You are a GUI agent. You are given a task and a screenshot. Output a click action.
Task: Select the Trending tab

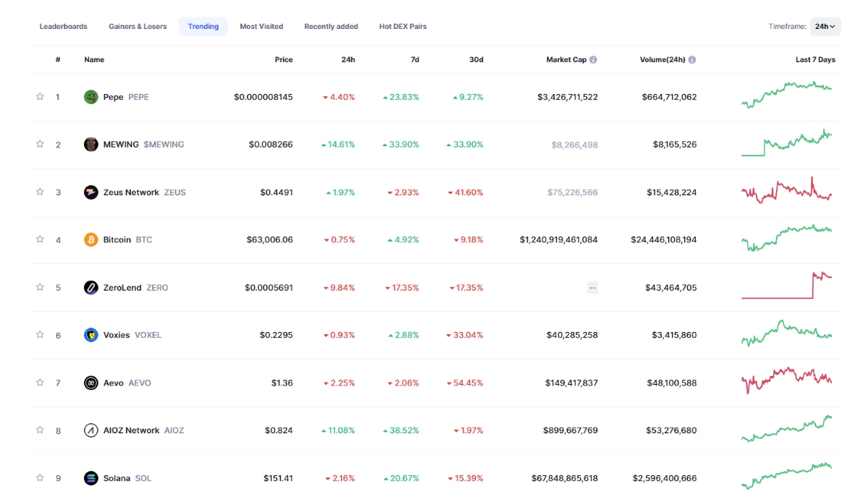coord(203,27)
